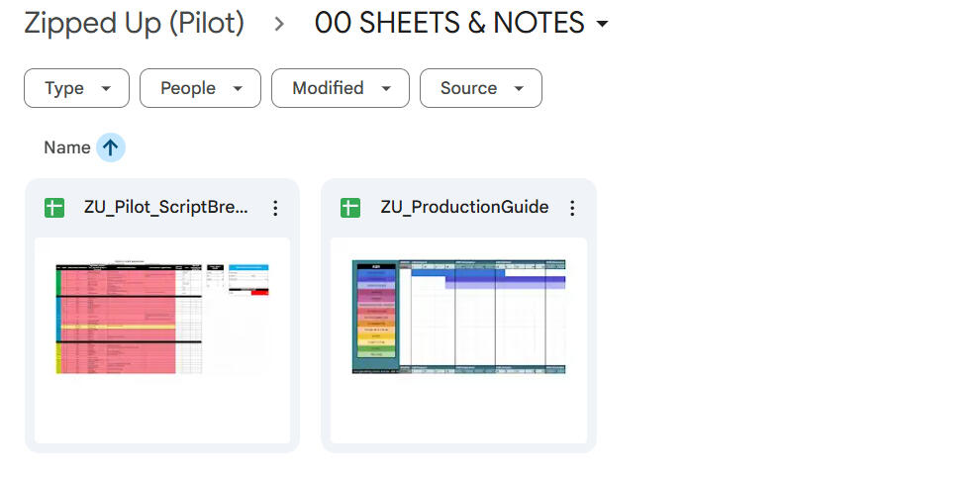The image size is (980, 480).
Task: Sort by the Name column header
Action: (66, 147)
